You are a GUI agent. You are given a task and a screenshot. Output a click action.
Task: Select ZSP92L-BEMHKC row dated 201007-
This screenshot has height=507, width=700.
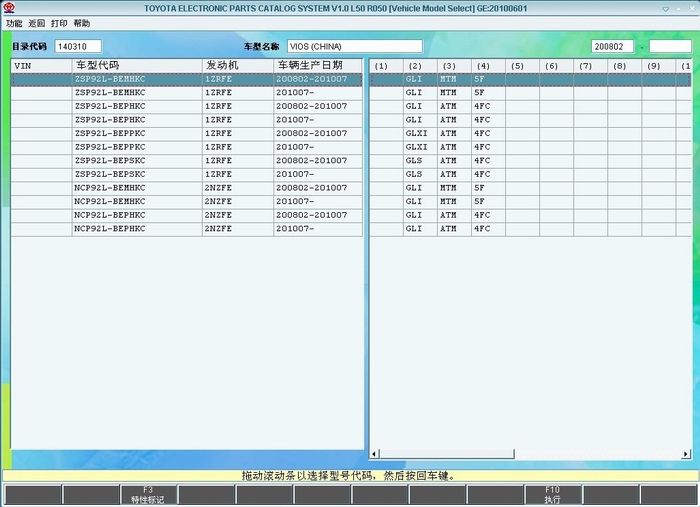(x=187, y=93)
